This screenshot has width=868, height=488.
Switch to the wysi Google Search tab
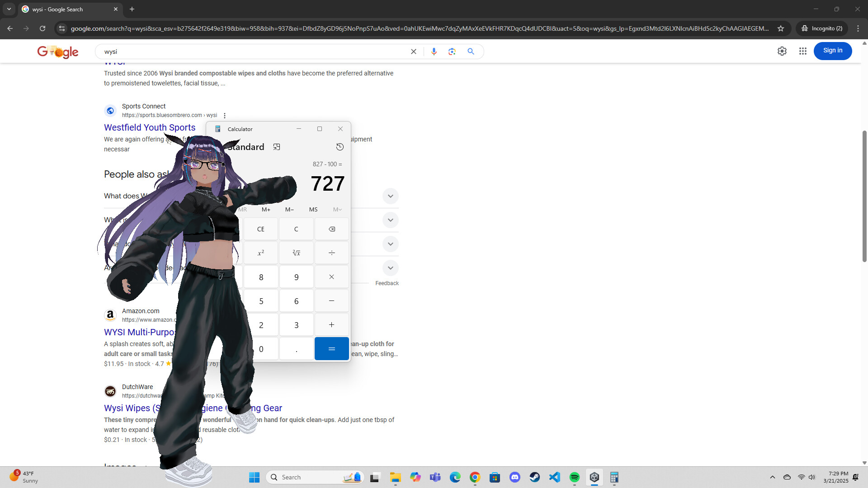point(63,9)
